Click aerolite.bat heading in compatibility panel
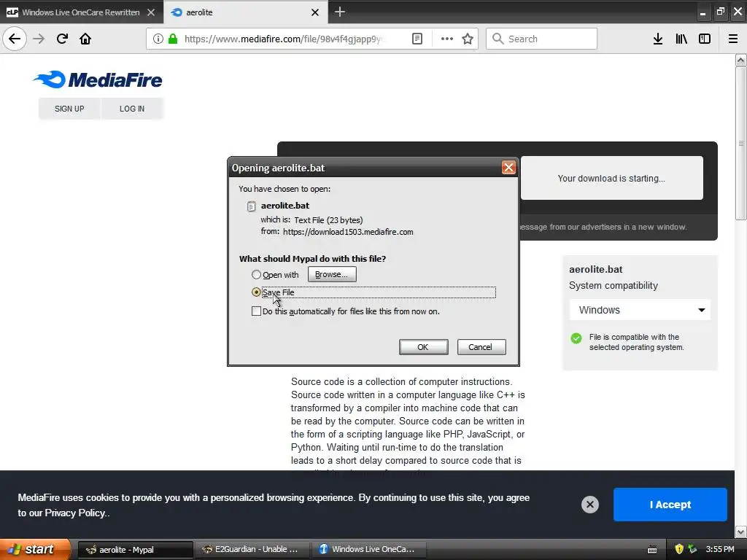The image size is (747, 560). (595, 269)
